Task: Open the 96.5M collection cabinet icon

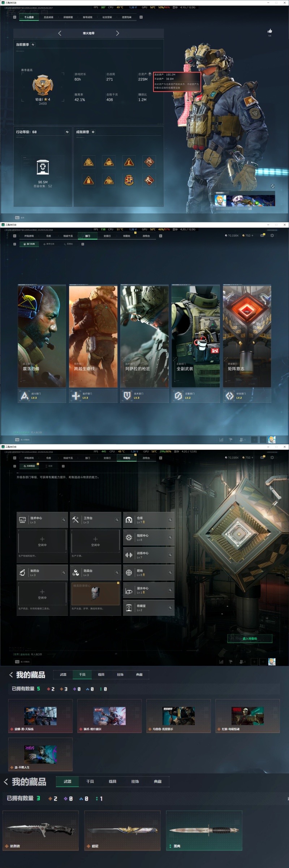Action: pyautogui.click(x=43, y=167)
